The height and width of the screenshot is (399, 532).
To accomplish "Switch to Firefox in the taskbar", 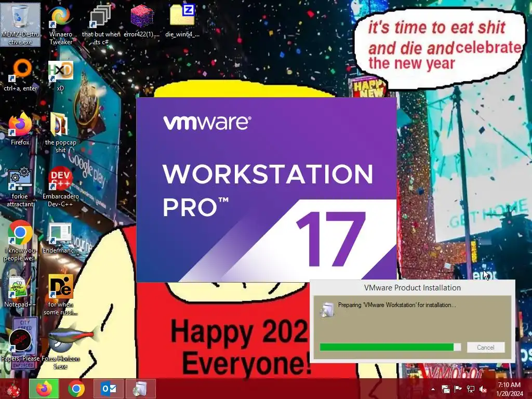I will [x=44, y=389].
